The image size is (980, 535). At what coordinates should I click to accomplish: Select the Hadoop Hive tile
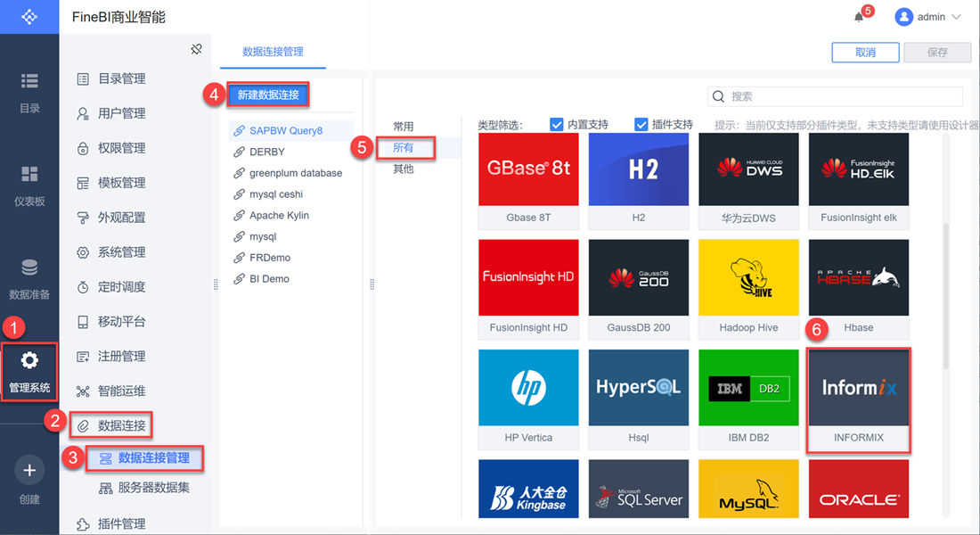[x=748, y=289]
